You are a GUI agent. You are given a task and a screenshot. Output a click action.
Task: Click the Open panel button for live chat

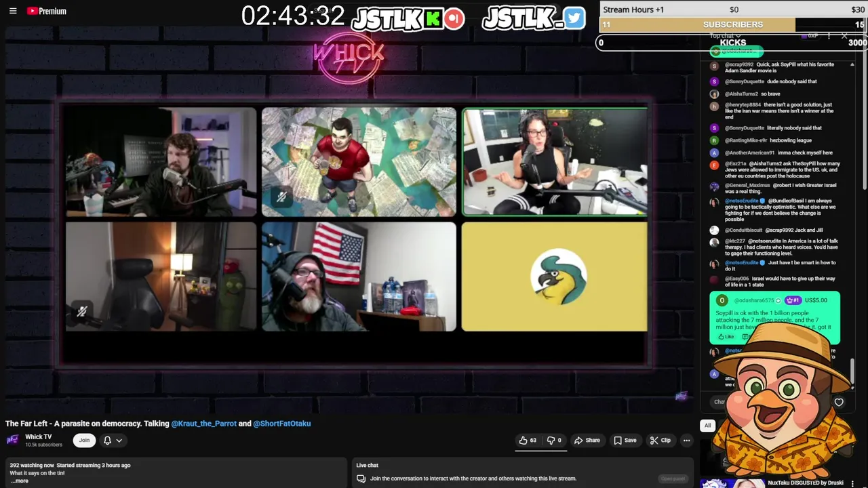pyautogui.click(x=673, y=479)
